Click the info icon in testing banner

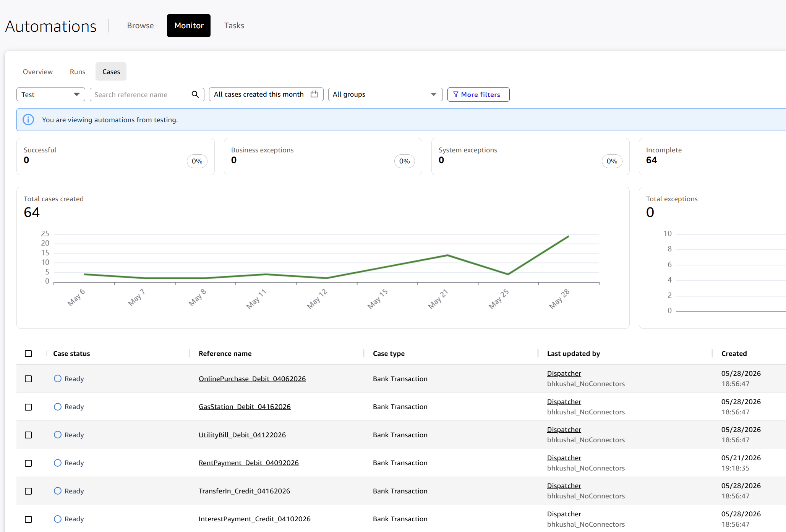[x=28, y=120]
